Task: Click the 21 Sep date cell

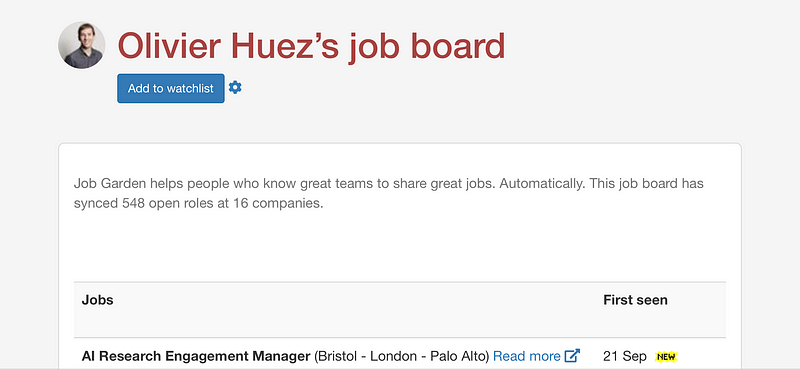Action: 624,356
